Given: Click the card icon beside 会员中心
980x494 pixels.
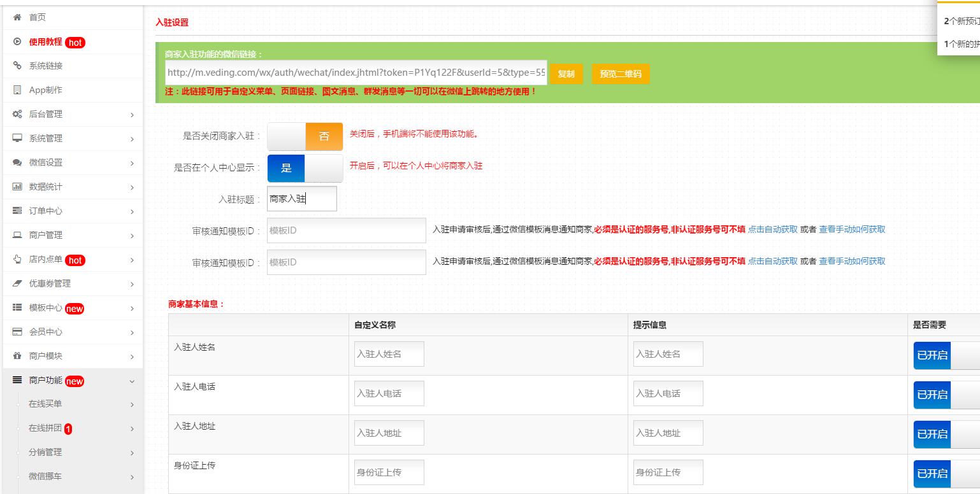Looking at the screenshot, I should click(x=17, y=332).
